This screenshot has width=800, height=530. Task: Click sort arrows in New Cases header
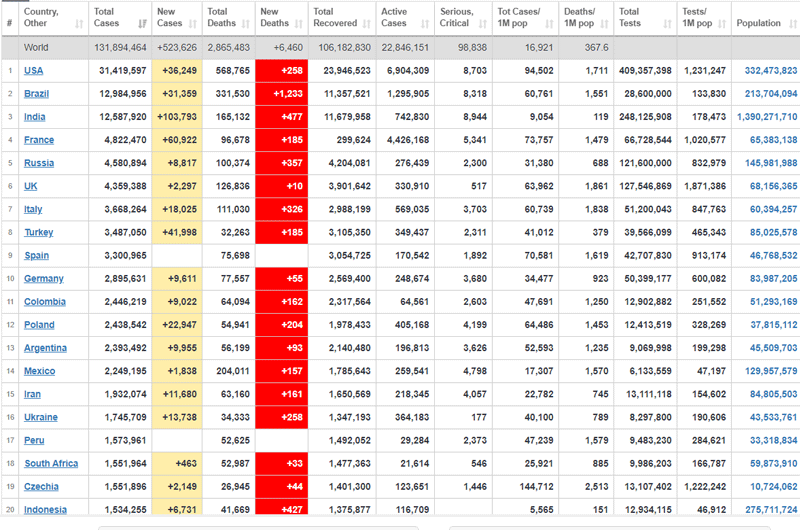[x=191, y=23]
